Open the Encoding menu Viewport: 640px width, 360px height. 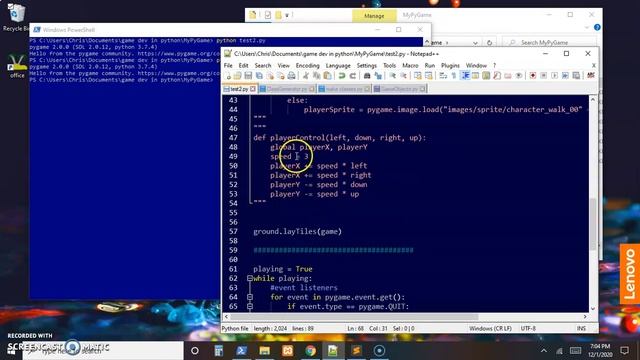(307, 65)
